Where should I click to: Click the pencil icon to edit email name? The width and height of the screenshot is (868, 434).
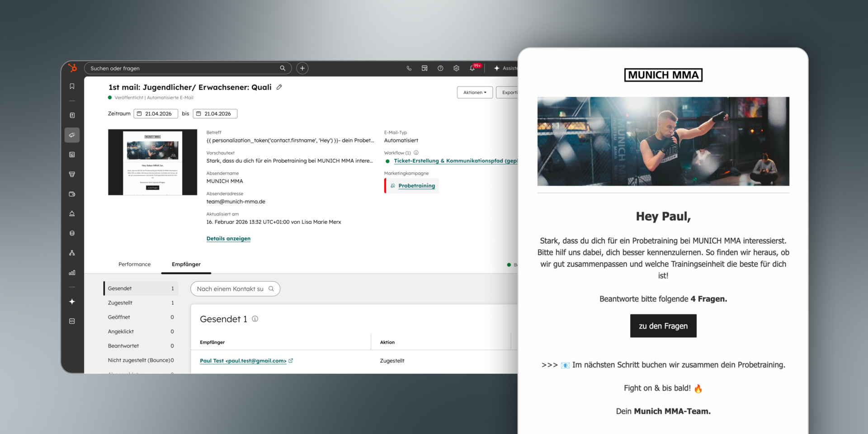tap(279, 87)
